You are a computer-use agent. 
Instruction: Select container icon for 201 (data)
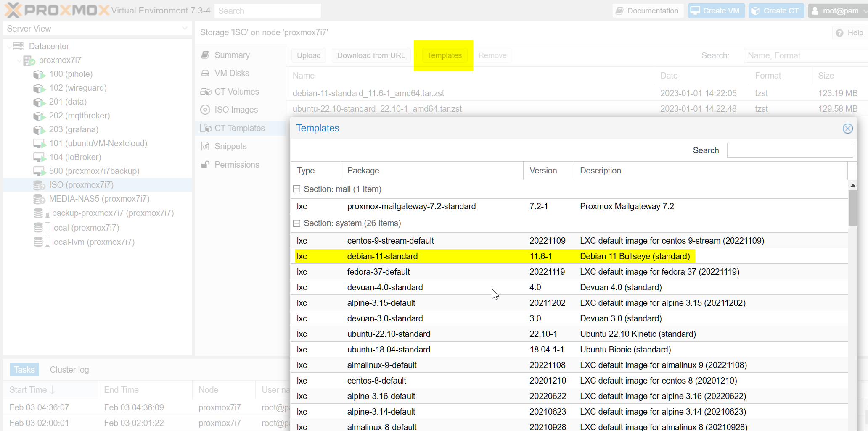(40, 102)
